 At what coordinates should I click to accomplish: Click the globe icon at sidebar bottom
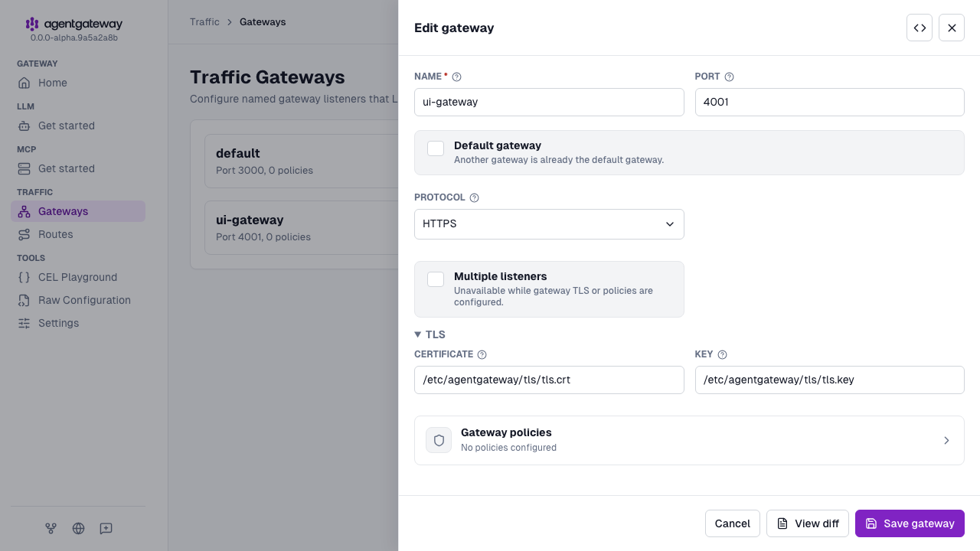click(78, 528)
